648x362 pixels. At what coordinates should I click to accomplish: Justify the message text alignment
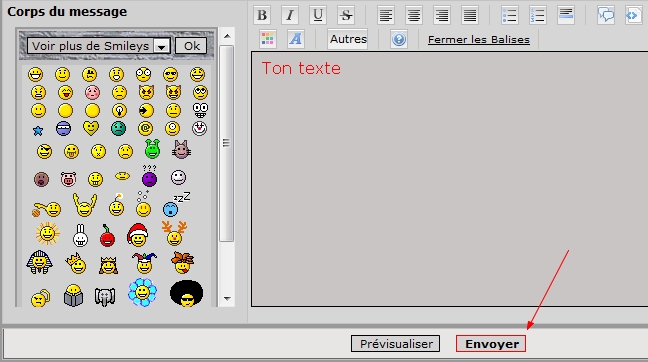[470, 15]
